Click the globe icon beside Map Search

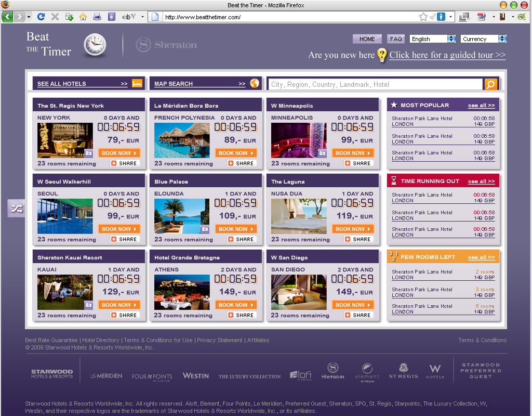[x=255, y=83]
